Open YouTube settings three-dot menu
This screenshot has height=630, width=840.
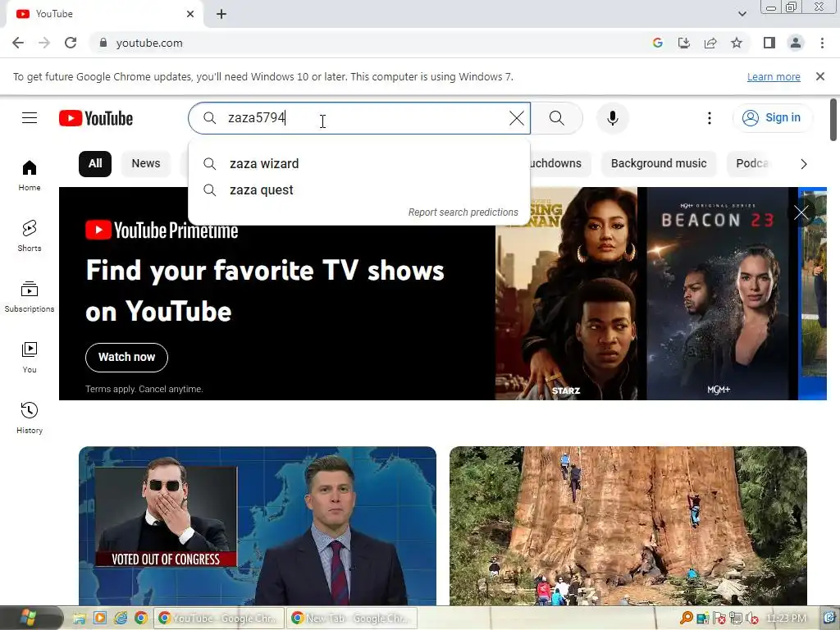[710, 118]
